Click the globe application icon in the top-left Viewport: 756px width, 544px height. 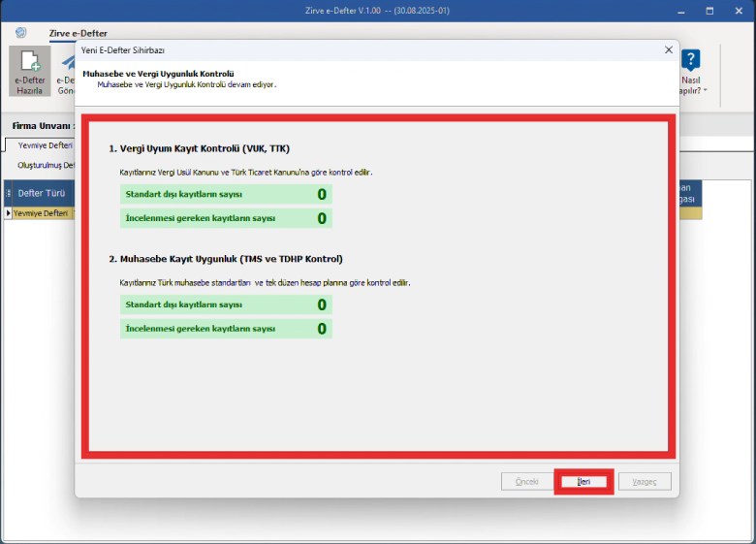coord(20,33)
